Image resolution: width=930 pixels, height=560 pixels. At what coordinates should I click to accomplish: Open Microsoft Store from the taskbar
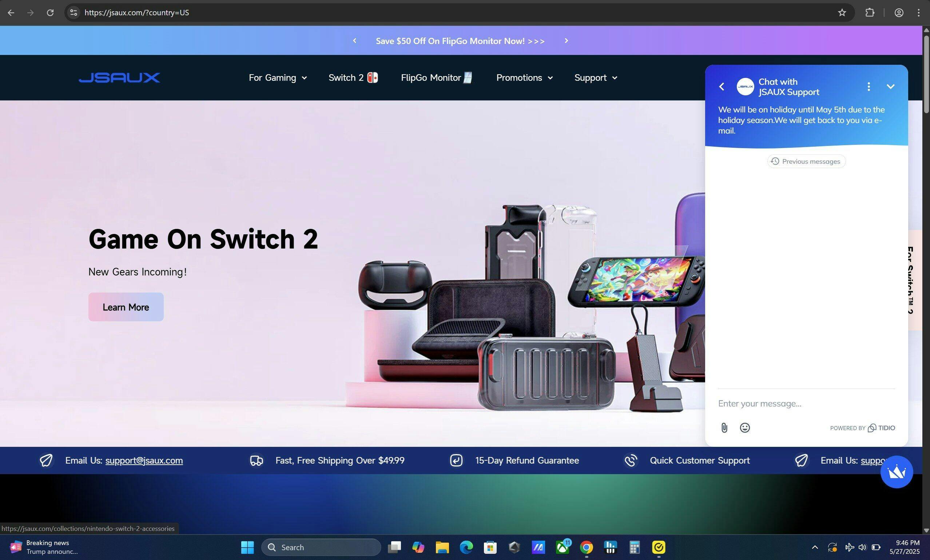pos(490,547)
